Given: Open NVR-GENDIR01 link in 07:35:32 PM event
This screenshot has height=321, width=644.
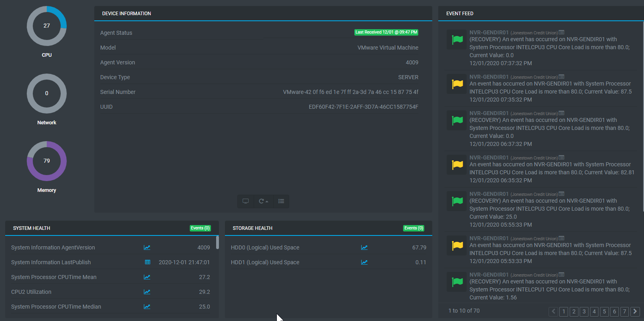Looking at the screenshot, I should click(x=489, y=77).
